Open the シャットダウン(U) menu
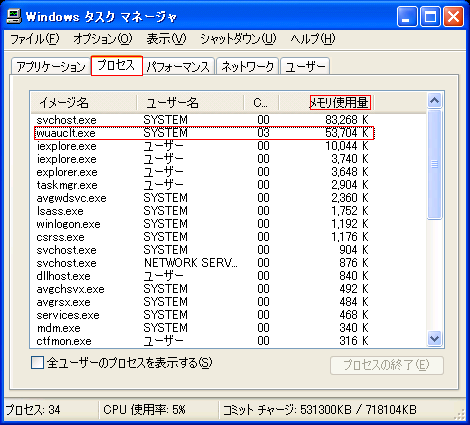The image size is (470, 425). pos(238,39)
